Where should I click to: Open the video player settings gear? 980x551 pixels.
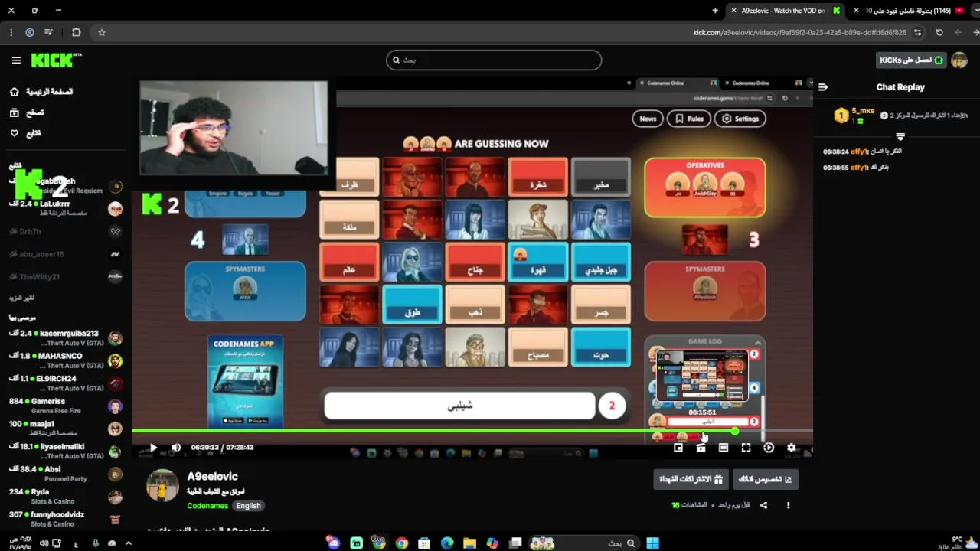792,448
